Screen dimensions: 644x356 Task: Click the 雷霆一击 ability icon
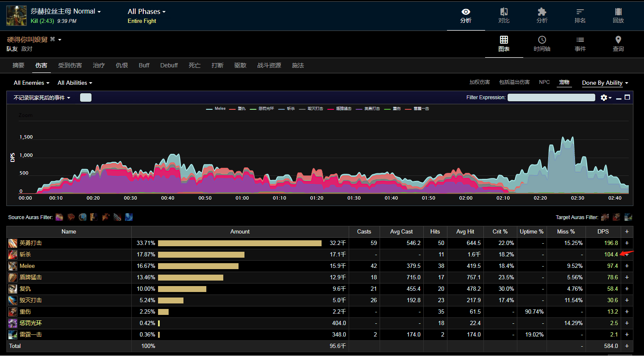[13, 335]
